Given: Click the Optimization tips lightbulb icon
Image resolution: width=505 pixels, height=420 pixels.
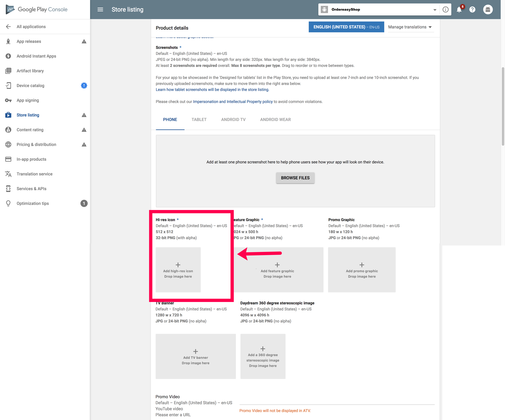Looking at the screenshot, I should (x=8, y=203).
